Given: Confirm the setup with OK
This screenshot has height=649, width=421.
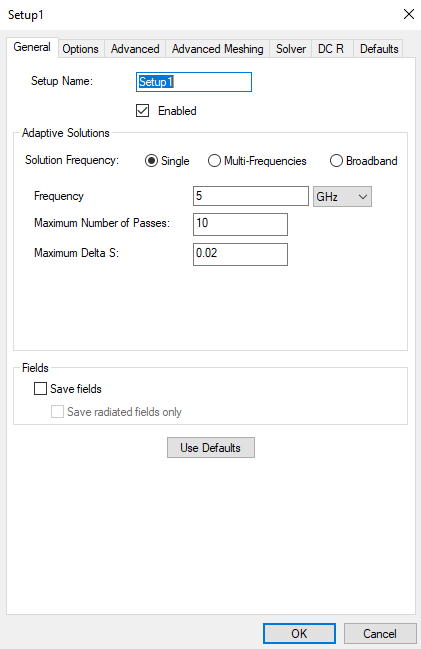Looking at the screenshot, I should pyautogui.click(x=299, y=634).
